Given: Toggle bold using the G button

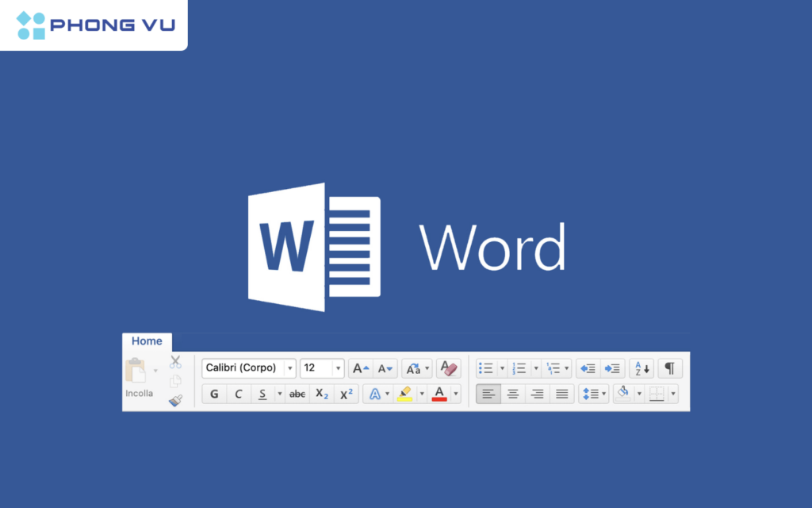Looking at the screenshot, I should point(214,393).
